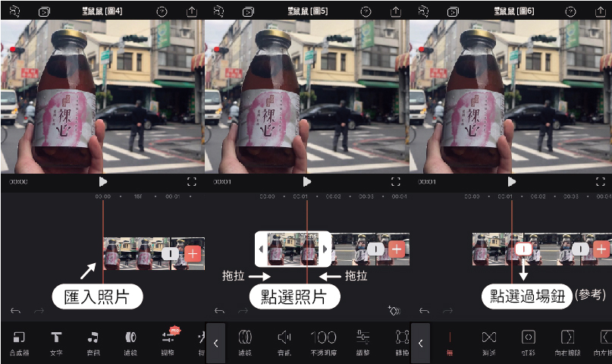Undo the last action in the 圖4 panel
Image resolution: width=612 pixels, height=364 pixels.
click(x=16, y=311)
